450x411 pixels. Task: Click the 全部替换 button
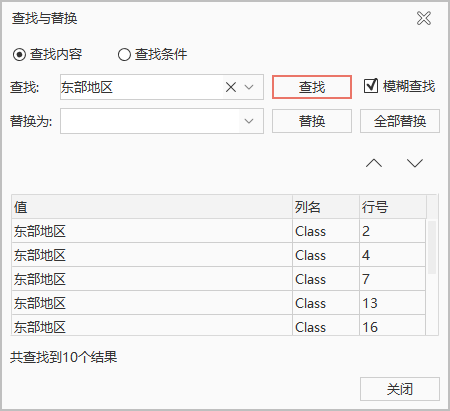[400, 121]
